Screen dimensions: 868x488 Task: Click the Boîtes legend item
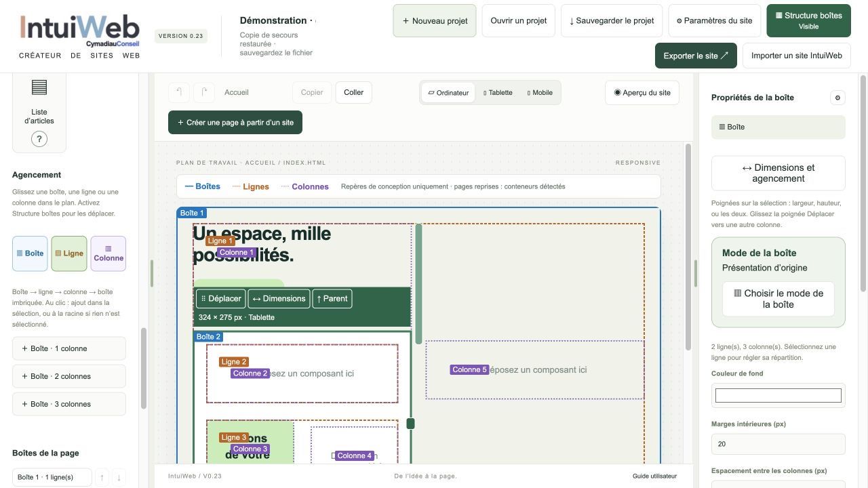coord(203,186)
